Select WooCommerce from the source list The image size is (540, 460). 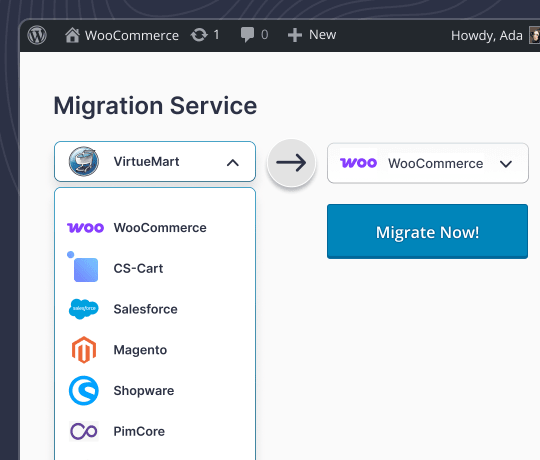[x=155, y=228]
